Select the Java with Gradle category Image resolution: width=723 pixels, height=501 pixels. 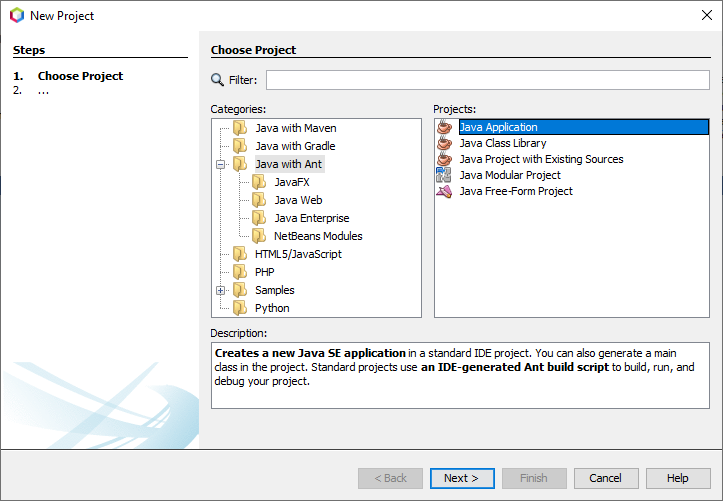coord(295,146)
